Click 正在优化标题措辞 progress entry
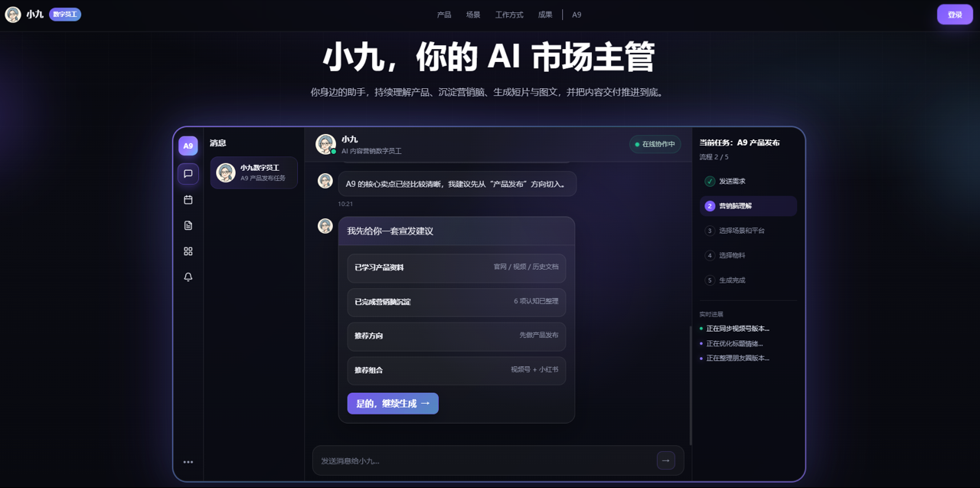980x488 pixels. pos(731,344)
